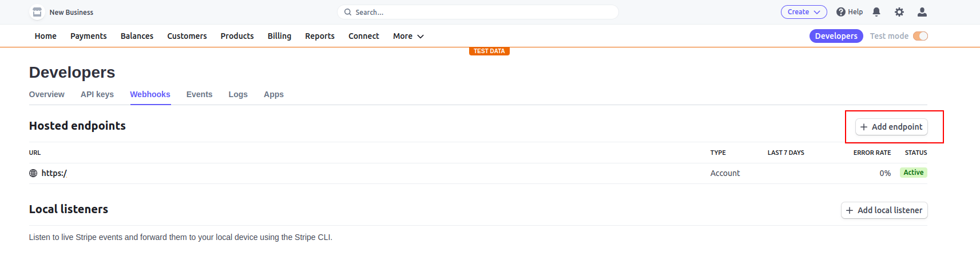Viewport: 980px width, 276px height.
Task: Select the Webhooks tab
Action: coord(150,94)
